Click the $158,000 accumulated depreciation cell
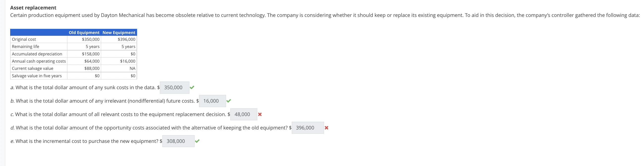644x166 pixels. (x=90, y=54)
